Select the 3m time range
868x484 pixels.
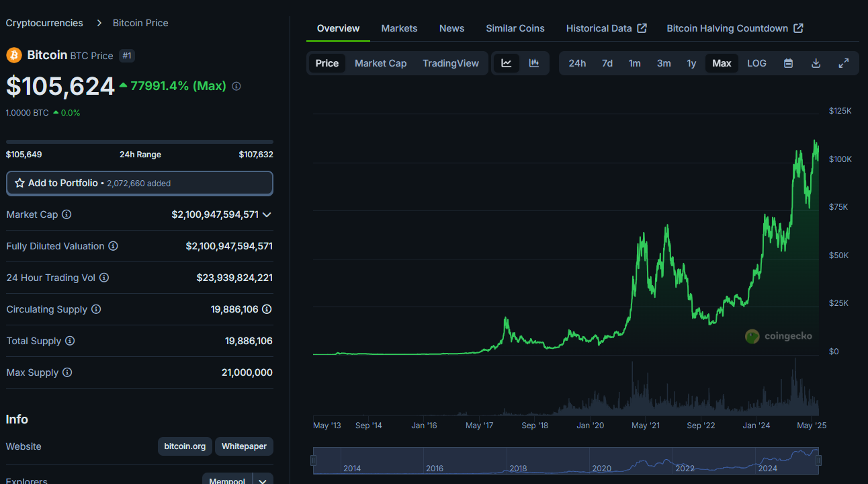[x=664, y=63]
